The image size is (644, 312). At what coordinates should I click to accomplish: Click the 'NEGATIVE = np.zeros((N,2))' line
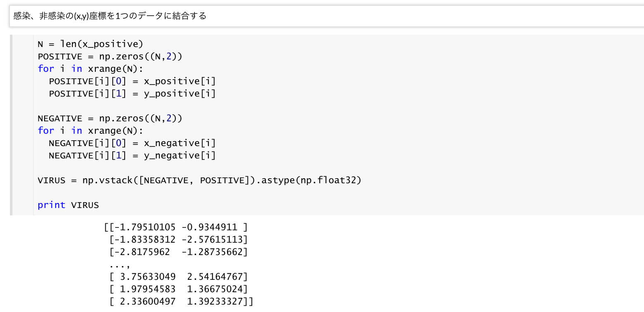point(109,118)
